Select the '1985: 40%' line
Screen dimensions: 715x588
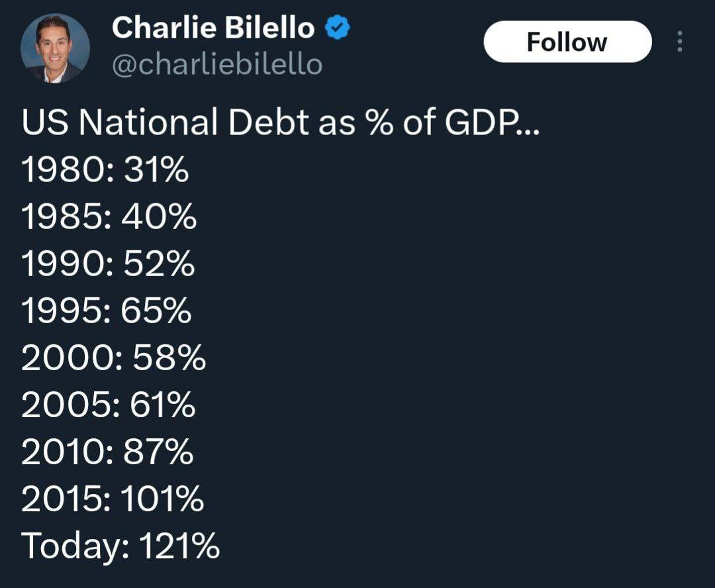(109, 217)
